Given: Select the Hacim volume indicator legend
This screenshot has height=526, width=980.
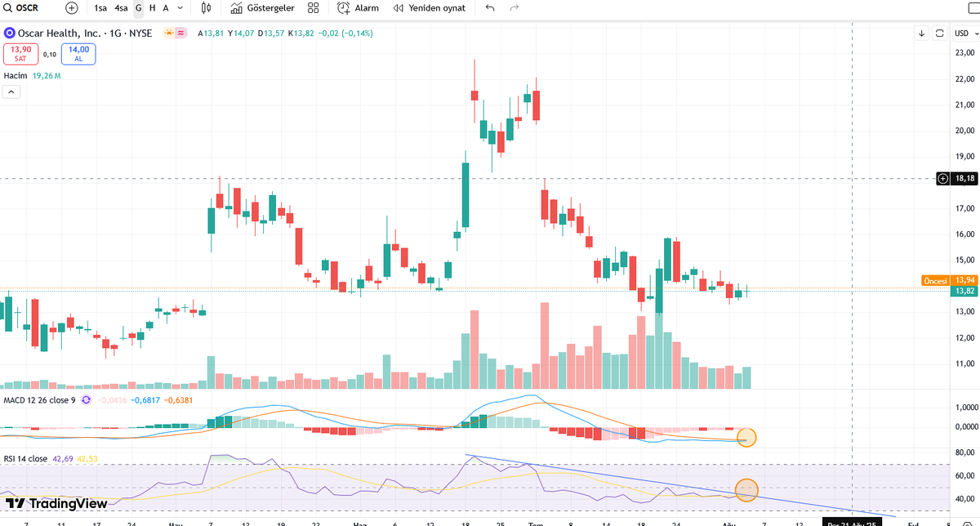Looking at the screenshot, I should click(16, 75).
